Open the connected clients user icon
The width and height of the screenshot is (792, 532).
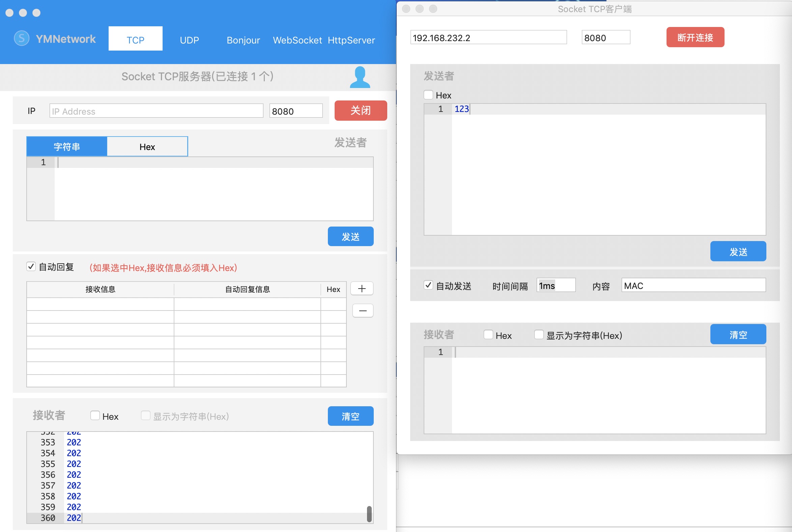[x=360, y=77]
